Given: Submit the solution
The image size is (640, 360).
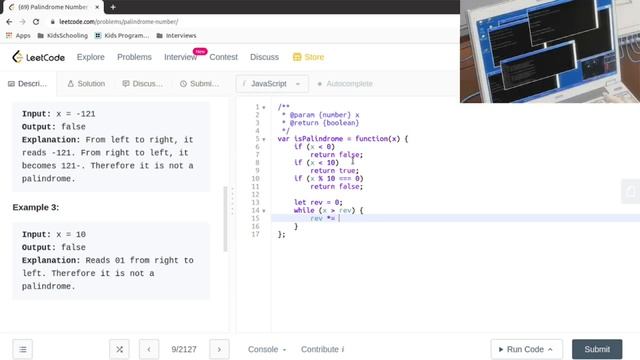Looking at the screenshot, I should click(x=597, y=349).
